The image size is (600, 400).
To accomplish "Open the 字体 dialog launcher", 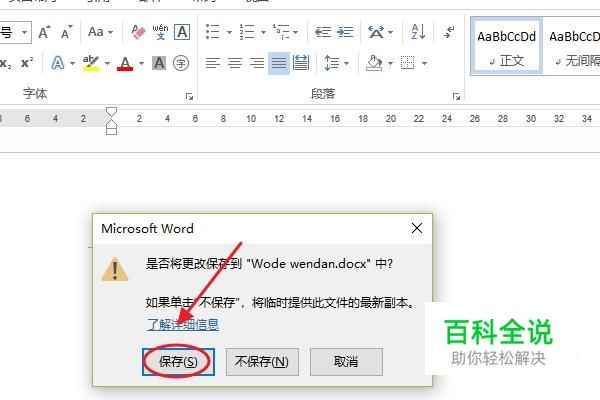I will (189, 96).
